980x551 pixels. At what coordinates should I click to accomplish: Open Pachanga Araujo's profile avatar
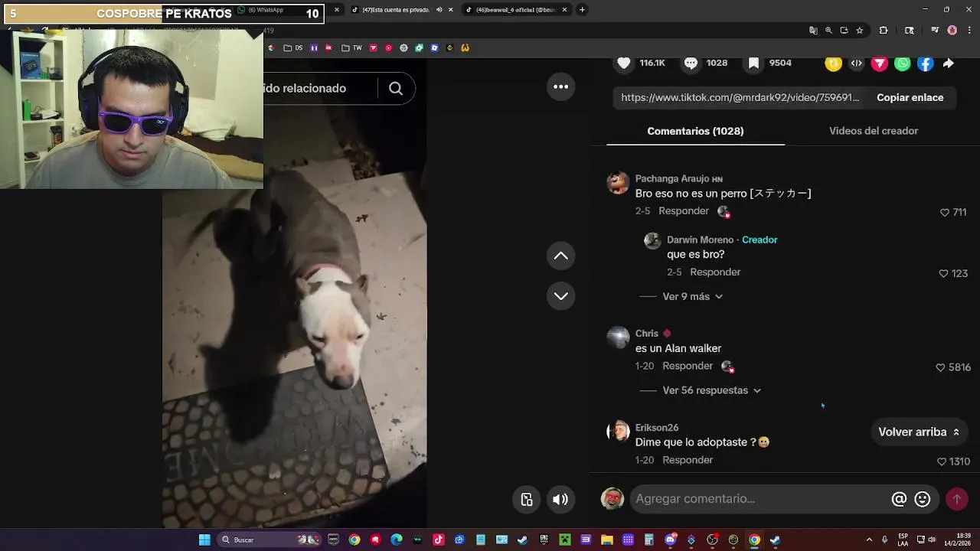pyautogui.click(x=618, y=183)
